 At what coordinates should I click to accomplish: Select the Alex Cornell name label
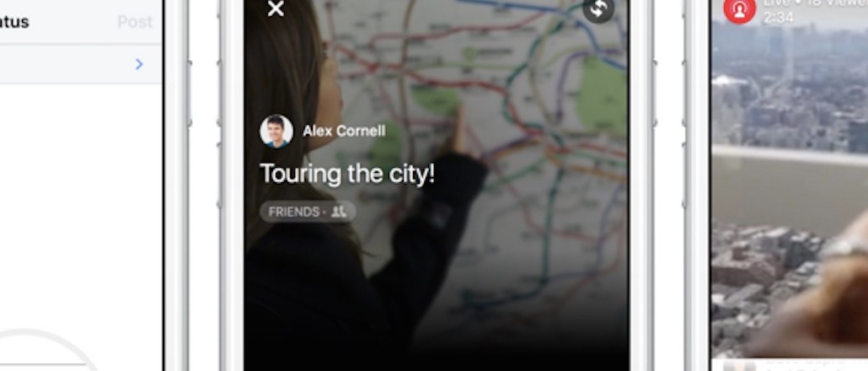coord(344,132)
